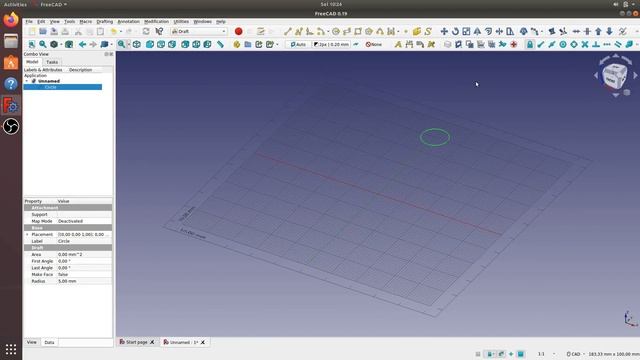Click the None construction group button
This screenshot has height=360, width=640.
click(374, 44)
